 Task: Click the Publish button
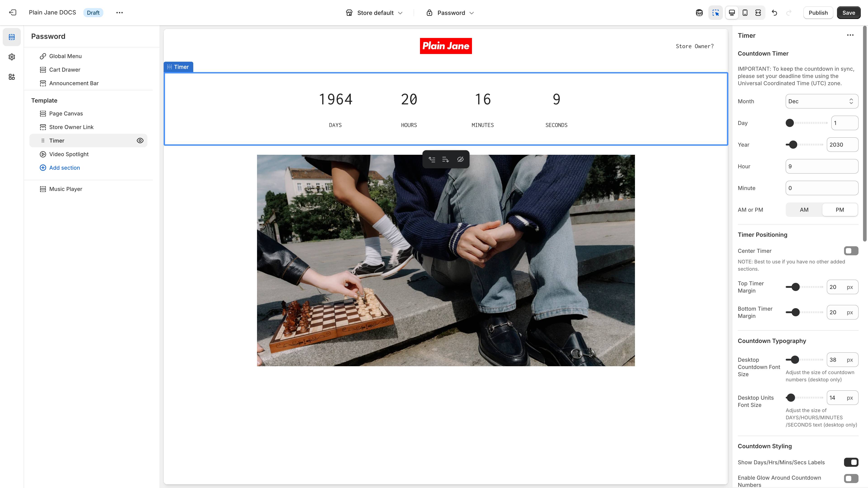coord(818,12)
